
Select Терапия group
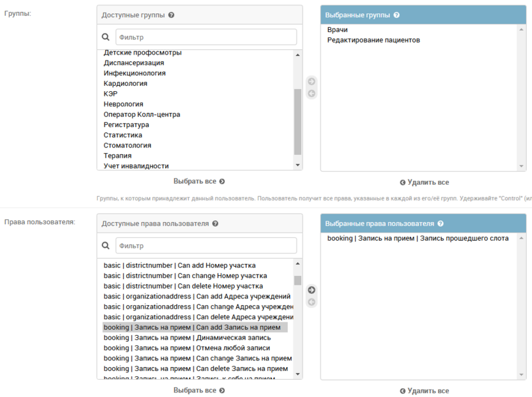(118, 156)
